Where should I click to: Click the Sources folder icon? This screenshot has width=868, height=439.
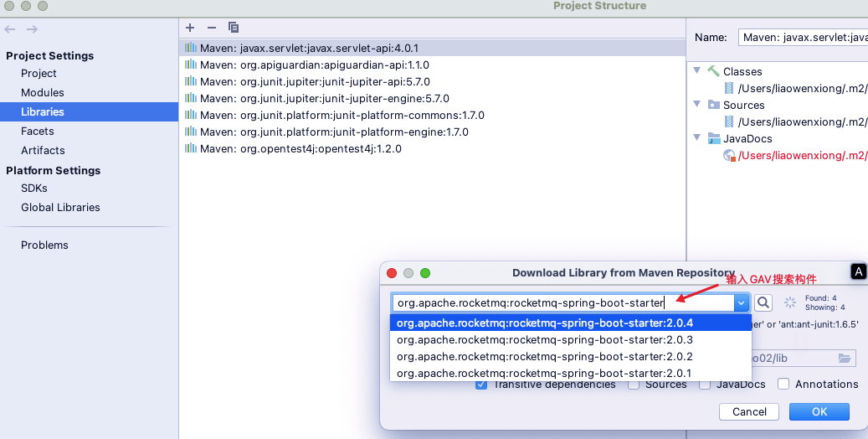pyautogui.click(x=714, y=105)
